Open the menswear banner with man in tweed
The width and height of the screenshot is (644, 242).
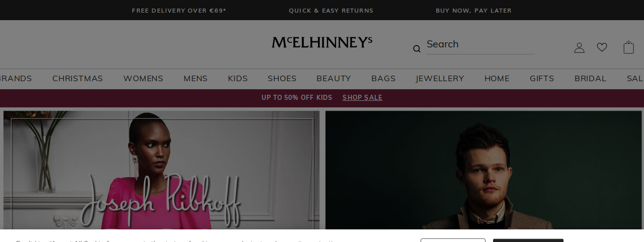pos(484,170)
